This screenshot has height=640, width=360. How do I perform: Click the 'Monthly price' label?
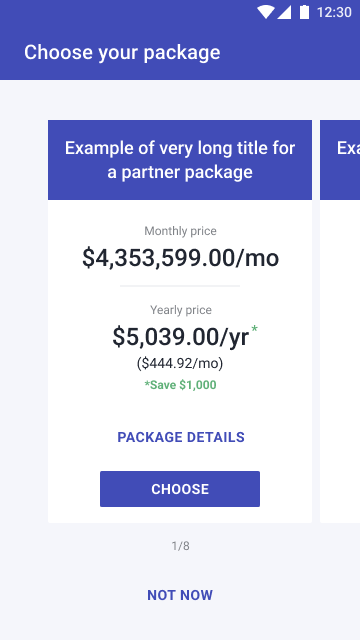pos(180,231)
